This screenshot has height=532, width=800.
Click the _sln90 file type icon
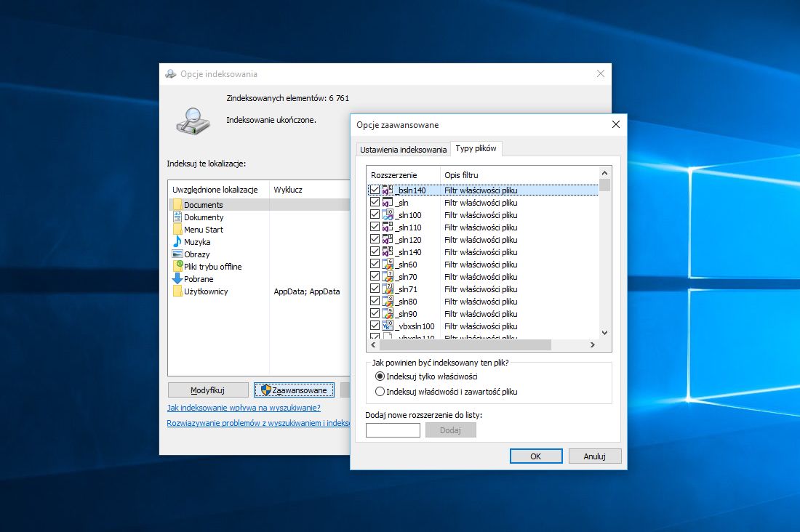(x=388, y=314)
